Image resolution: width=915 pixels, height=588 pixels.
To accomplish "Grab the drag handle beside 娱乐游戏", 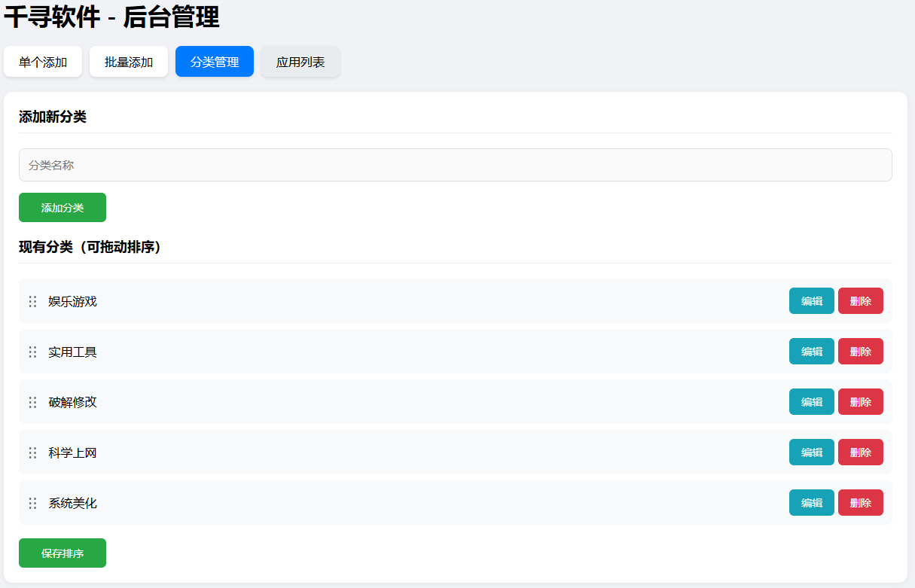I will (x=32, y=300).
